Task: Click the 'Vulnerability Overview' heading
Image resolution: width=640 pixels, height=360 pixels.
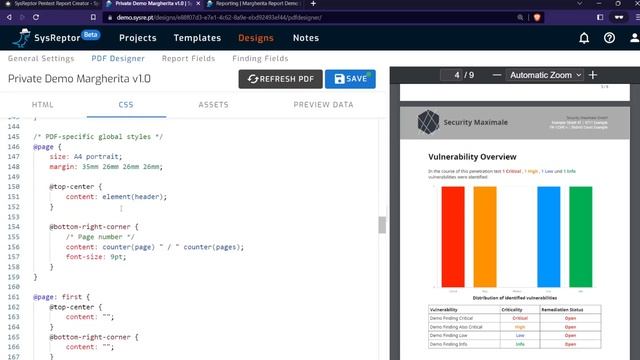Action: [x=472, y=157]
